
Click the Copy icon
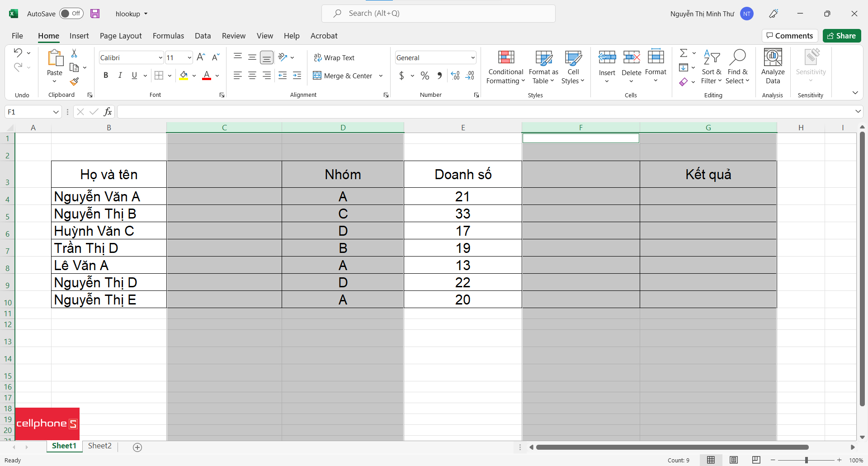click(x=74, y=67)
